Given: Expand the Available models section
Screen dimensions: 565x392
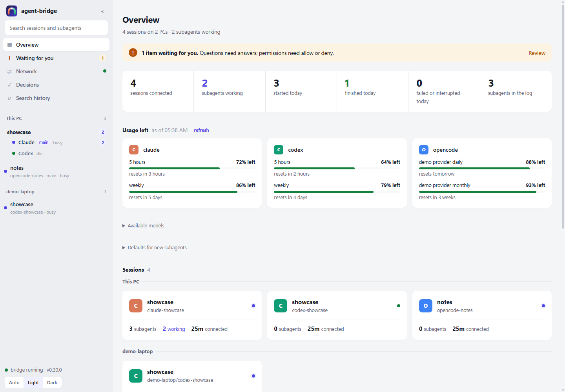Looking at the screenshot, I should (x=144, y=225).
